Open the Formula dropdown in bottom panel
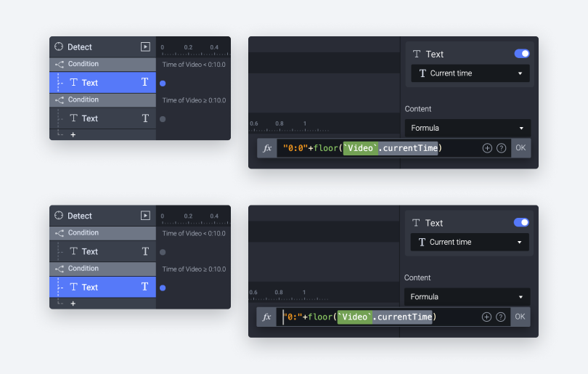Image resolution: width=588 pixels, height=374 pixels. [467, 296]
